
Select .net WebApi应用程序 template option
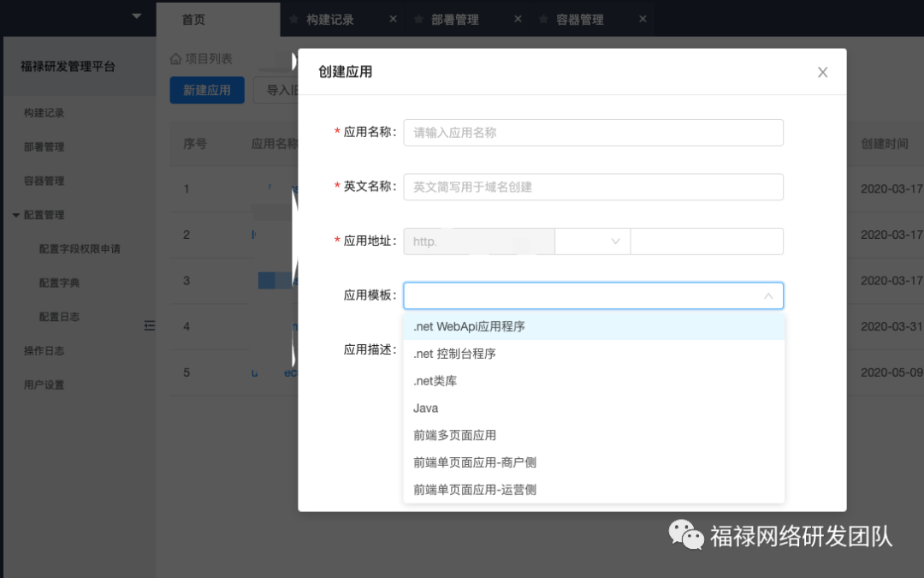tap(594, 326)
